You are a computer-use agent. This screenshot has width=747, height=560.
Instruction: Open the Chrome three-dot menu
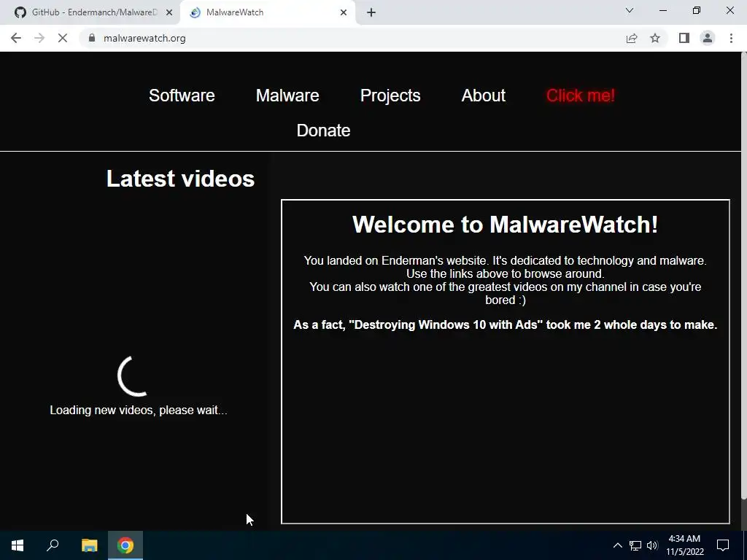coord(731,38)
